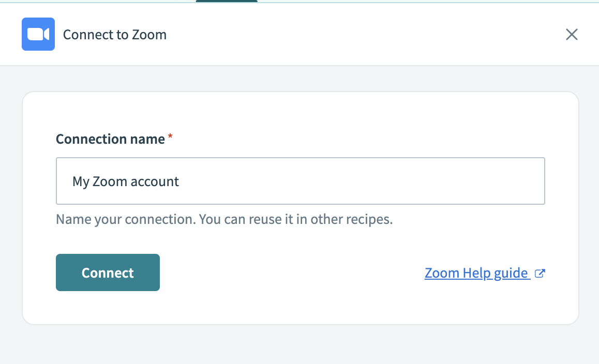
Task: Follow the underlined Zoom Help guide hyperlink
Action: click(476, 272)
